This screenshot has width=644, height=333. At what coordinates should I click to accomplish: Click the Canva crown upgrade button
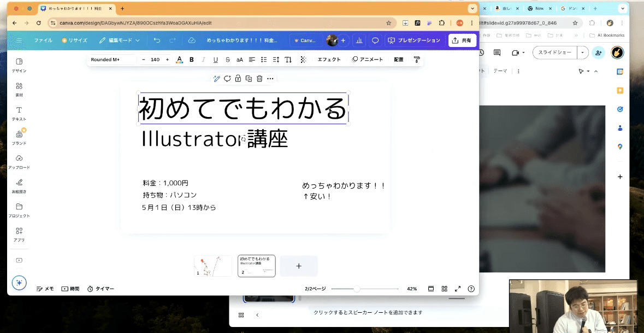305,40
